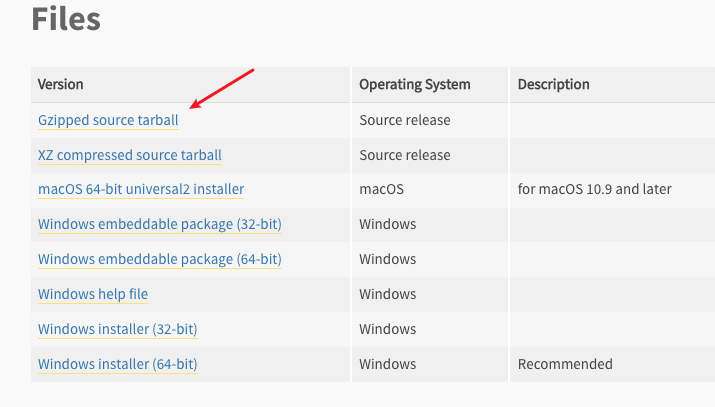Image resolution: width=715 pixels, height=407 pixels.
Task: Click the Operating System column header
Action: click(x=414, y=84)
